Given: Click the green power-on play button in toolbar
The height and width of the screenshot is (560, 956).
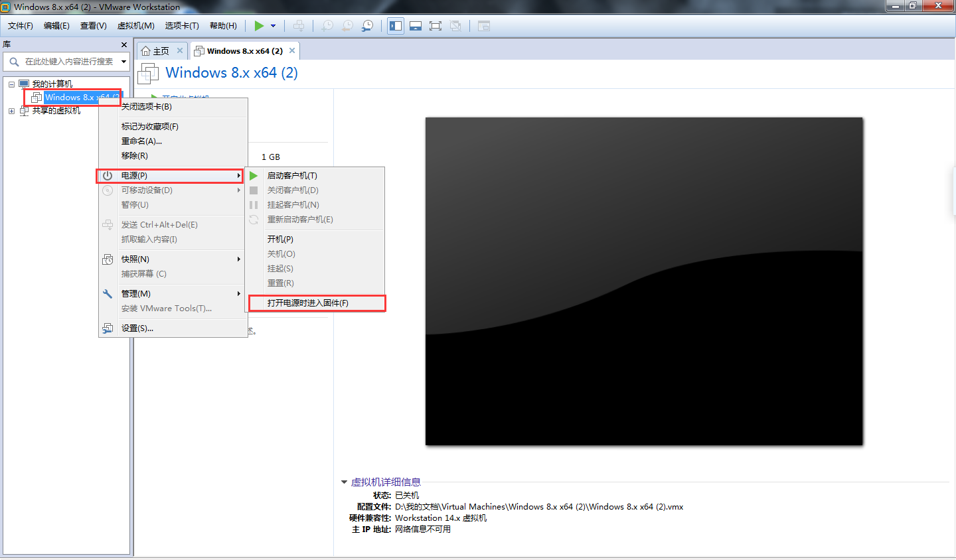Looking at the screenshot, I should (259, 26).
